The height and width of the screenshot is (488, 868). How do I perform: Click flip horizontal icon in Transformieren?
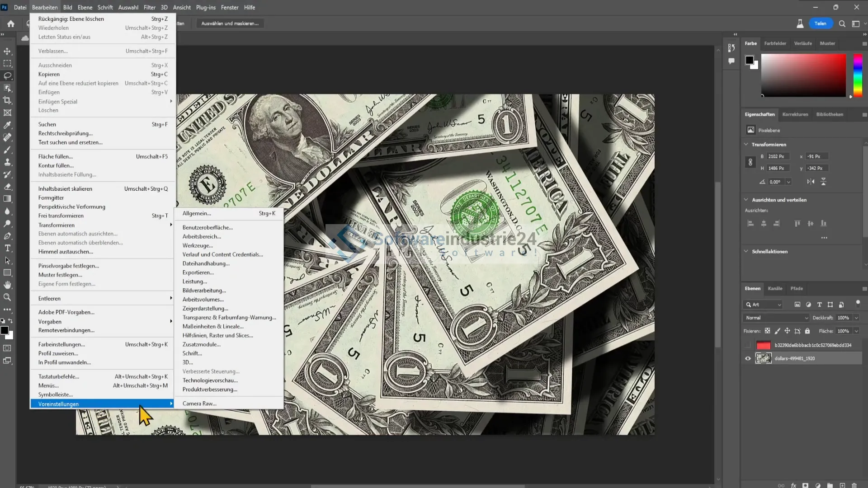pos(811,182)
